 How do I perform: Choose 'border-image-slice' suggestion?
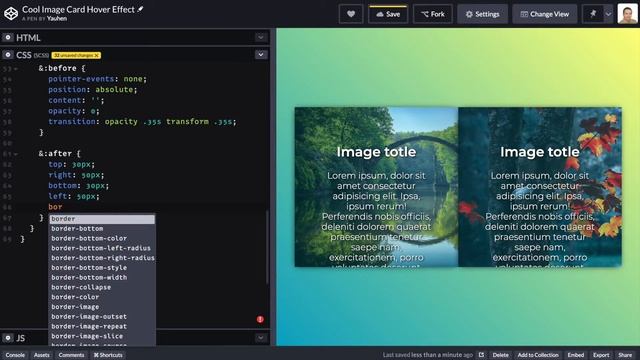point(102,336)
